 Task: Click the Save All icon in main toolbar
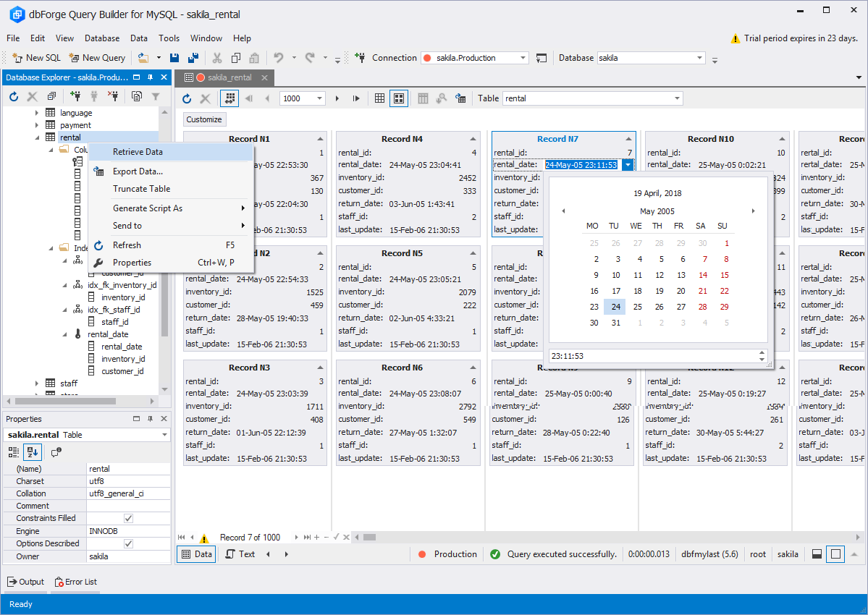(193, 58)
